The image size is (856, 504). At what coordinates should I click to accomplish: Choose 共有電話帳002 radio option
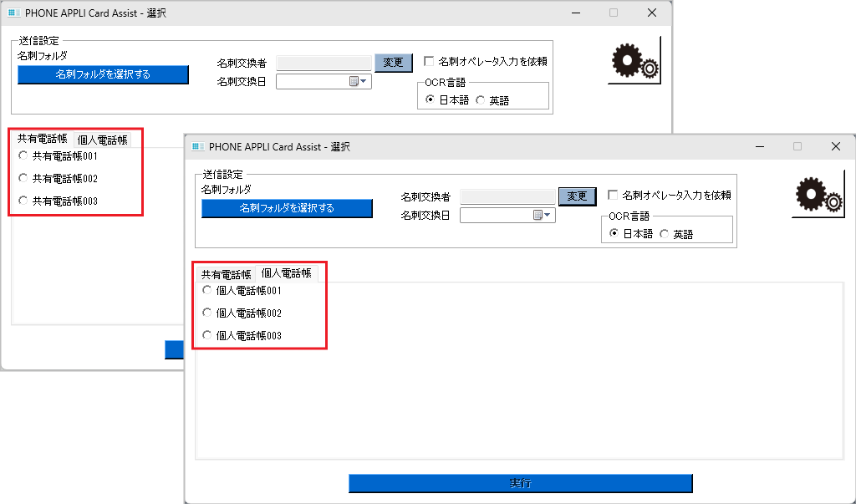coord(23,178)
